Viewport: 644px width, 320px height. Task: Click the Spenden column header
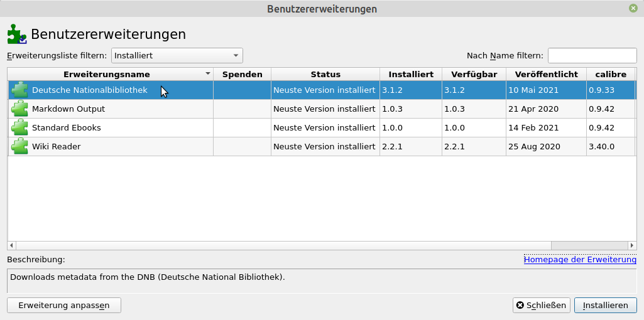(243, 74)
